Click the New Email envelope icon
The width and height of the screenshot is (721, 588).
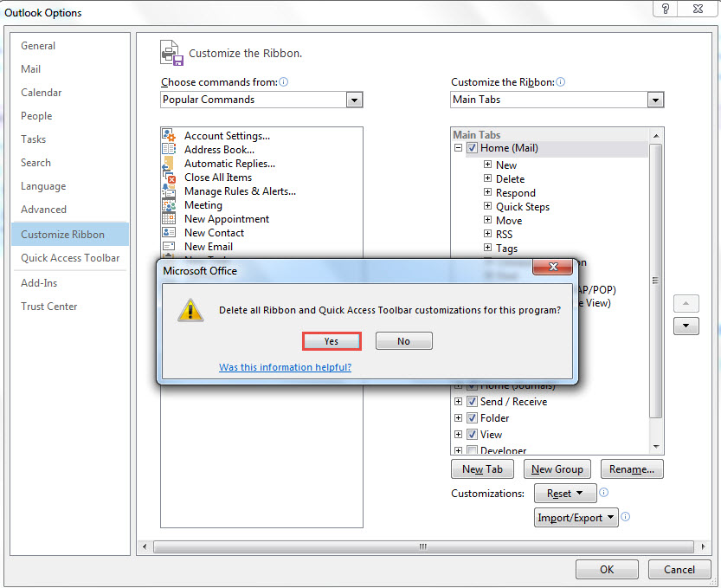[x=169, y=246]
